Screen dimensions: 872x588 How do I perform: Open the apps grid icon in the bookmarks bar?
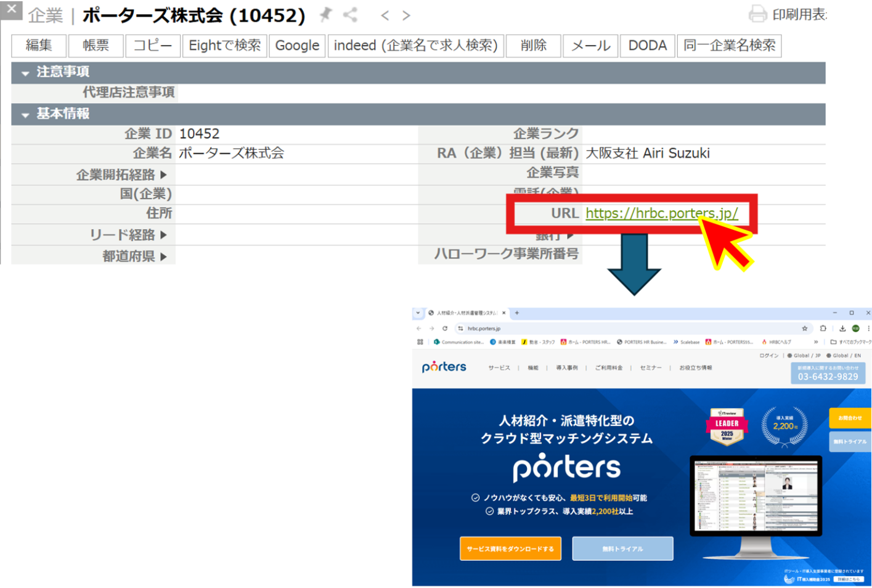[x=420, y=342]
